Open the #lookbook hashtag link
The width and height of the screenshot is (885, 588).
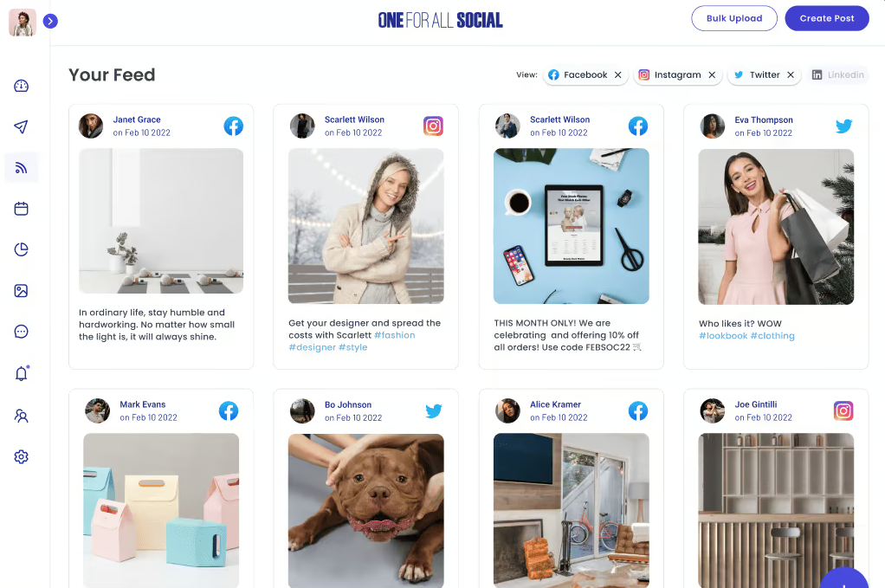click(x=723, y=336)
